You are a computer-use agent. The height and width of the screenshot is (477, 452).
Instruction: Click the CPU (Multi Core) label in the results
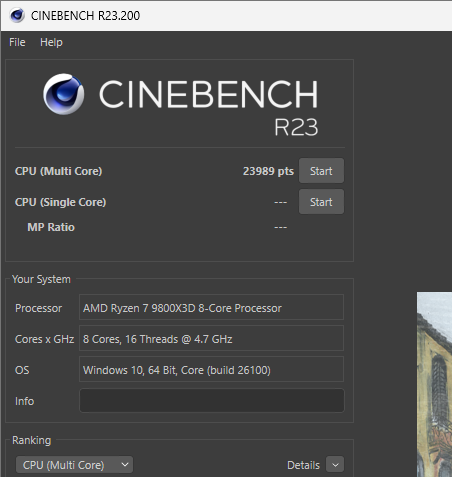click(x=59, y=171)
